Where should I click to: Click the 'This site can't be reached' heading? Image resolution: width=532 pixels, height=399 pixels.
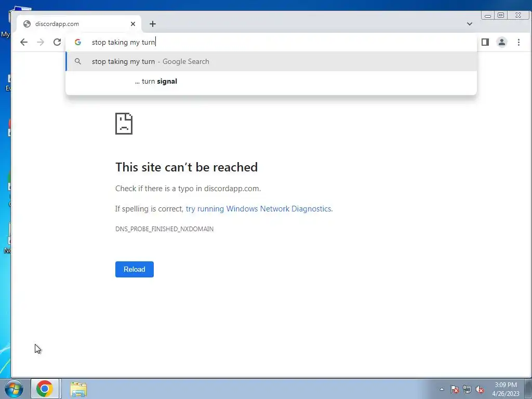click(187, 167)
